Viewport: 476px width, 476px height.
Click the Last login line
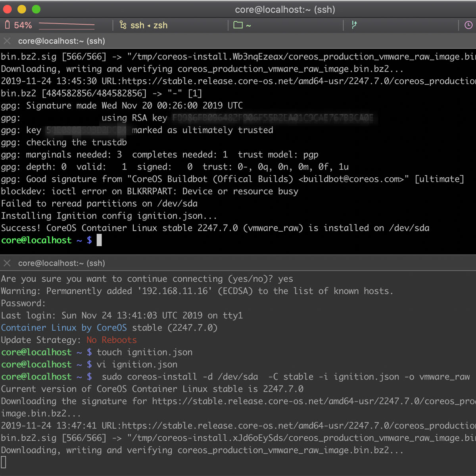(122, 316)
